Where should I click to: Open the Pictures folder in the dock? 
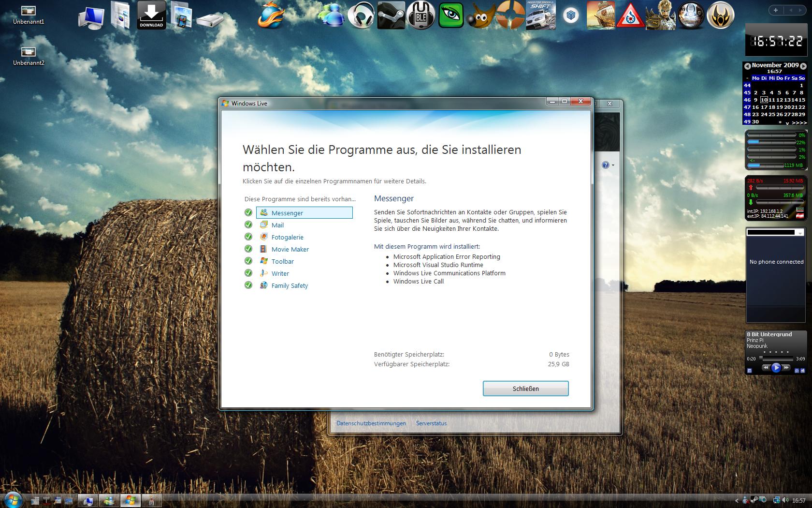point(181,15)
